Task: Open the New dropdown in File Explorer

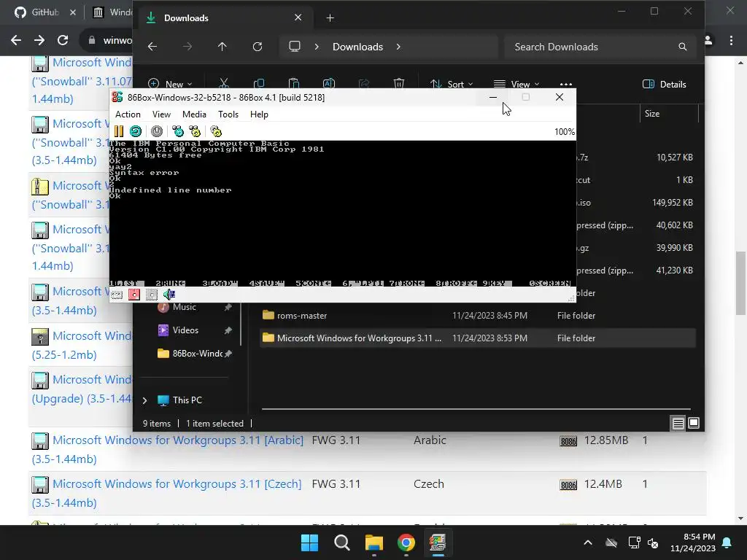Action: 171,84
